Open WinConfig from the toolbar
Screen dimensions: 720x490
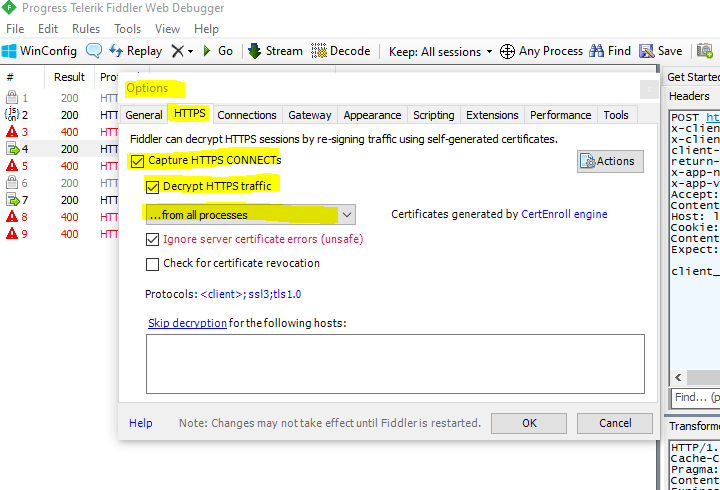tap(39, 51)
